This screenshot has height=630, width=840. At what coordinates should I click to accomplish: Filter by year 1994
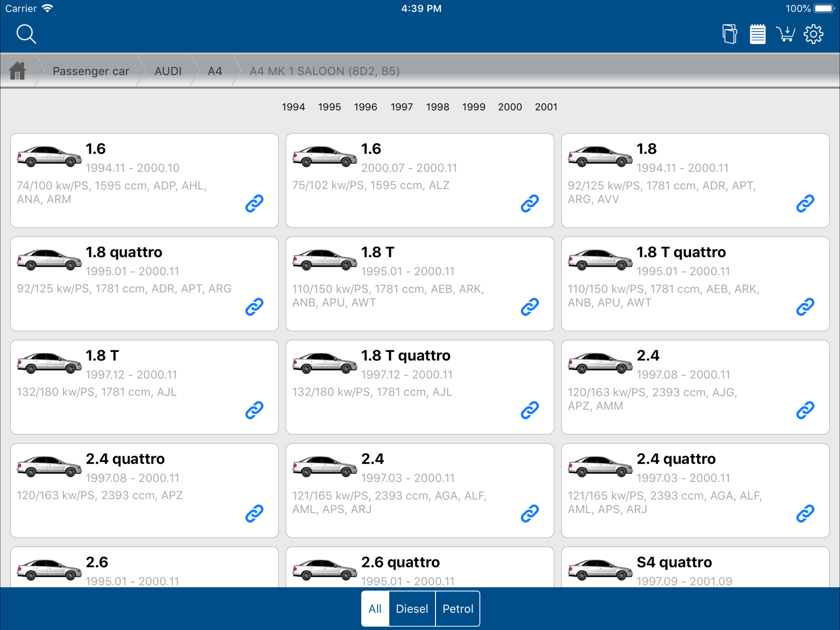(x=293, y=107)
